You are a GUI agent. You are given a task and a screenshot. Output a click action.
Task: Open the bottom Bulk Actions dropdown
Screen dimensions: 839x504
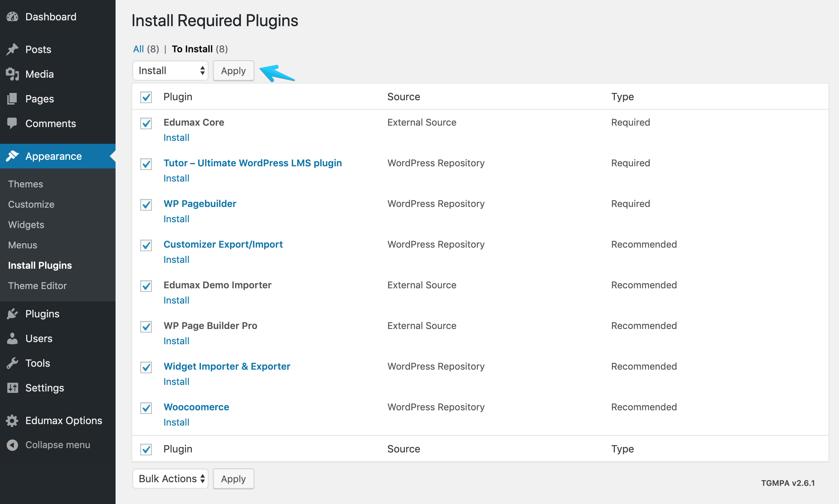coord(170,479)
